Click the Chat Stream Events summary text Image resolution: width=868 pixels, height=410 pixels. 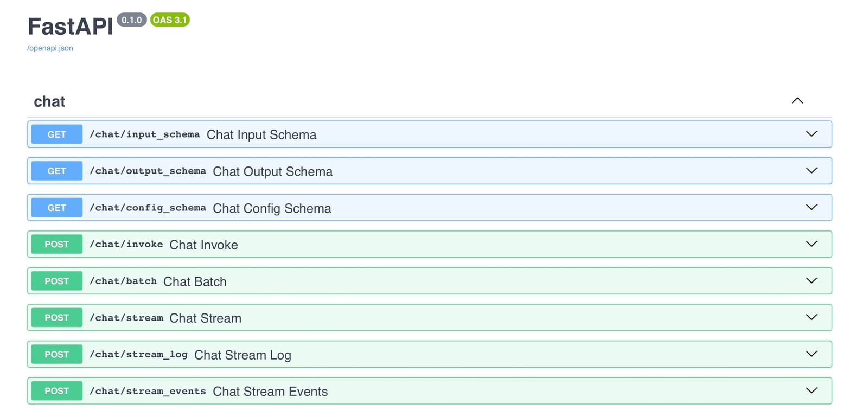270,392
